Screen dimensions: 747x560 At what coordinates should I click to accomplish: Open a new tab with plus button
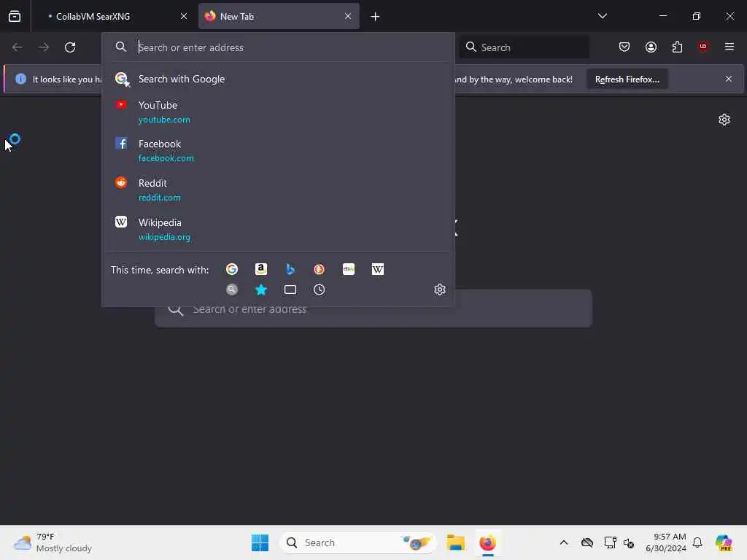[375, 17]
